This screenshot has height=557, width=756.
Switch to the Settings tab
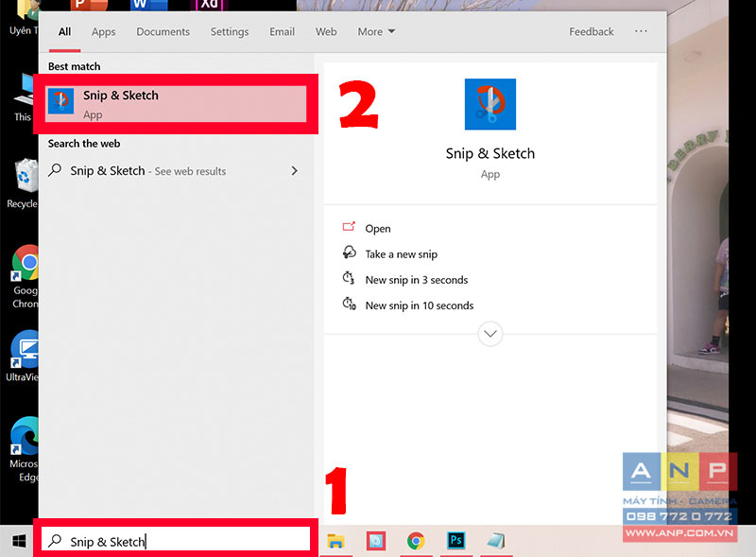click(x=230, y=32)
